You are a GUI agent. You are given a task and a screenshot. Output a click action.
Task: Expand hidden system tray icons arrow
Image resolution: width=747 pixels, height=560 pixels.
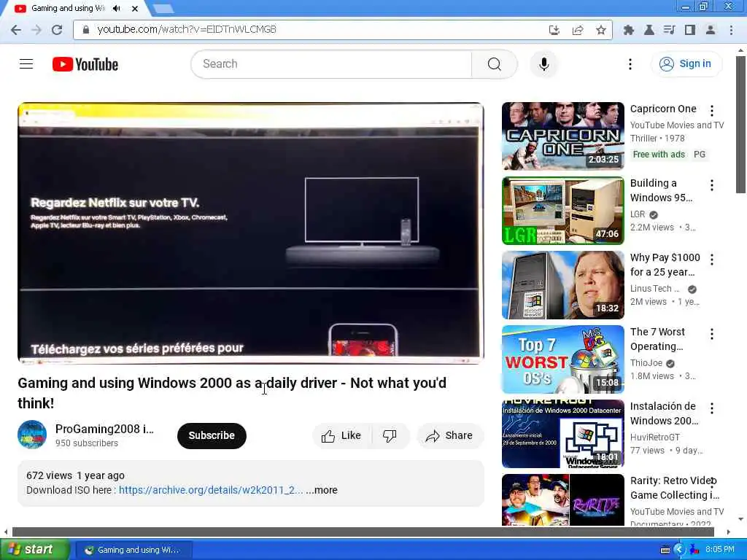click(x=679, y=550)
